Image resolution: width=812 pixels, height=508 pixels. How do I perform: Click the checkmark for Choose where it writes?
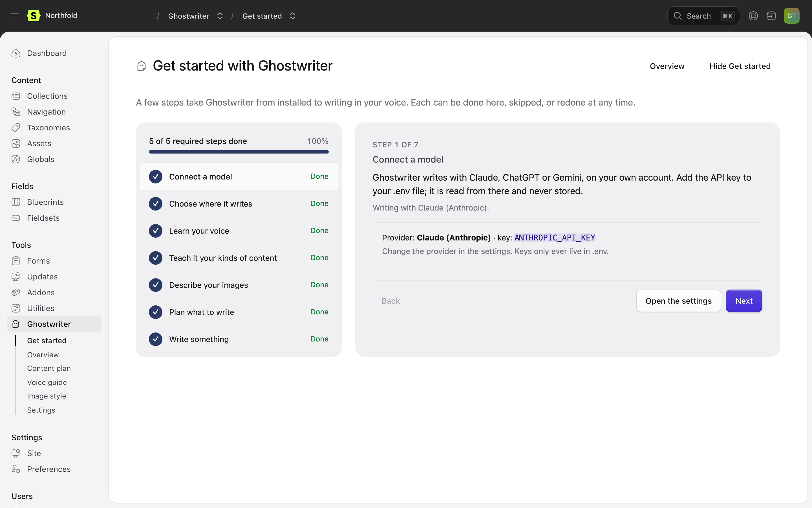pyautogui.click(x=156, y=203)
